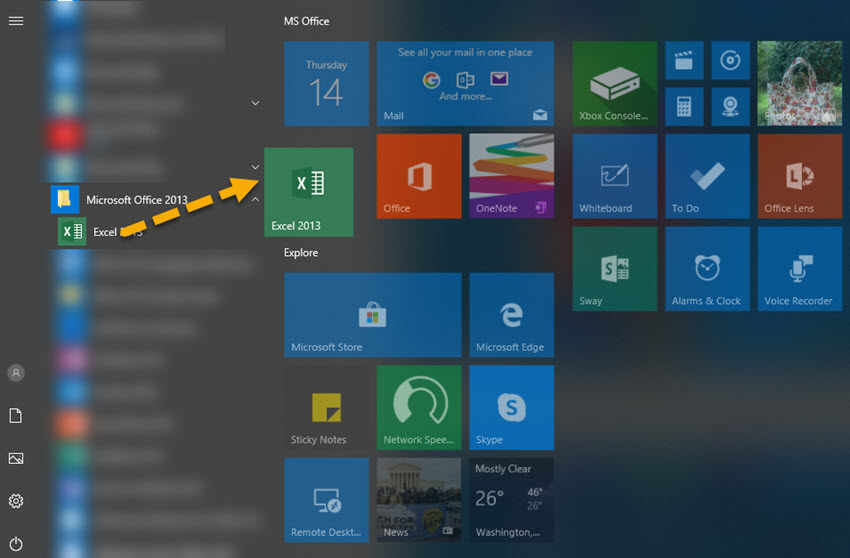Open the Sticky Notes tile

click(326, 408)
